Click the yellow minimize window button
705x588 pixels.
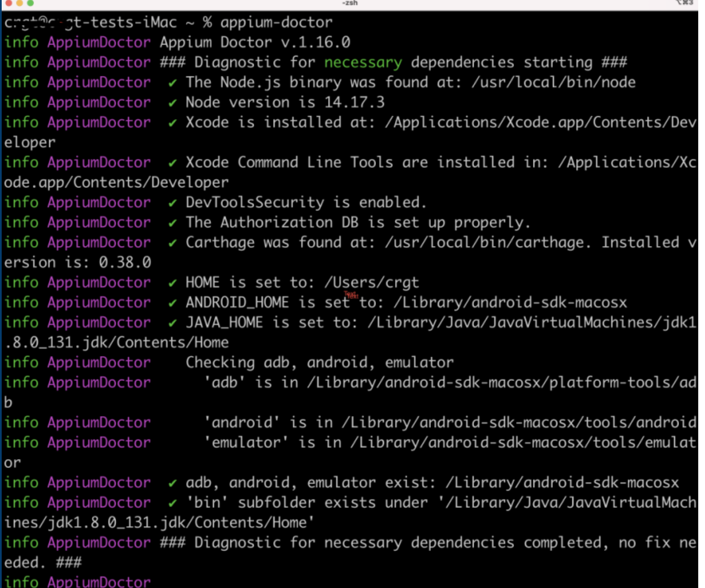[19, 3]
